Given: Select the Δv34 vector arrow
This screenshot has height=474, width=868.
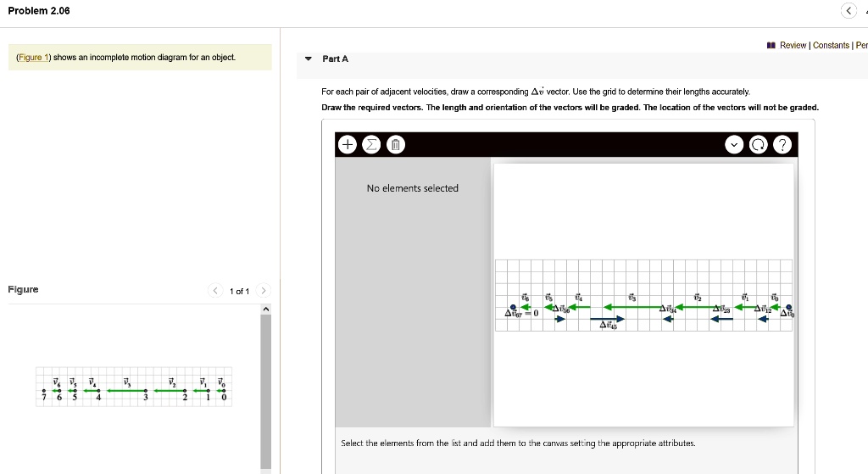Looking at the screenshot, I should pyautogui.click(x=668, y=319).
